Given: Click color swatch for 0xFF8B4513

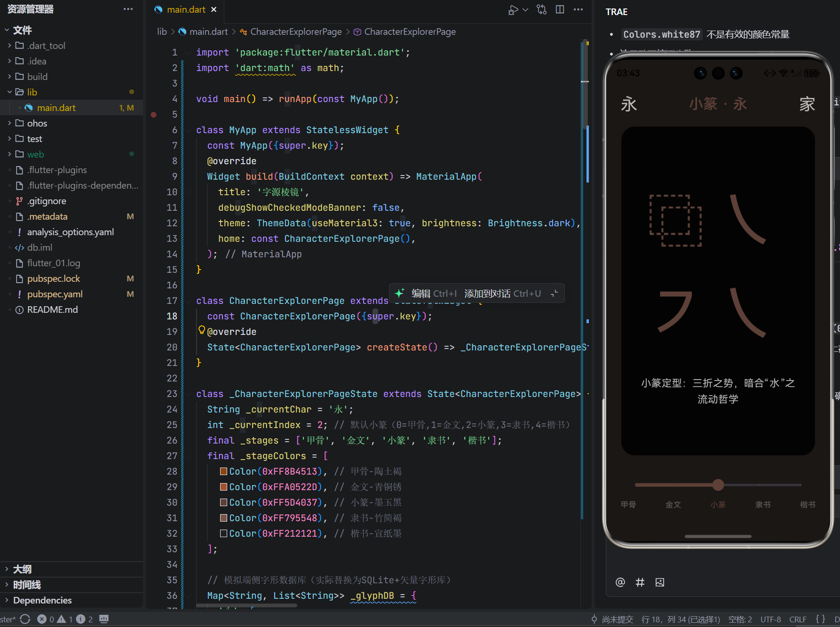Looking at the screenshot, I should coord(224,471).
